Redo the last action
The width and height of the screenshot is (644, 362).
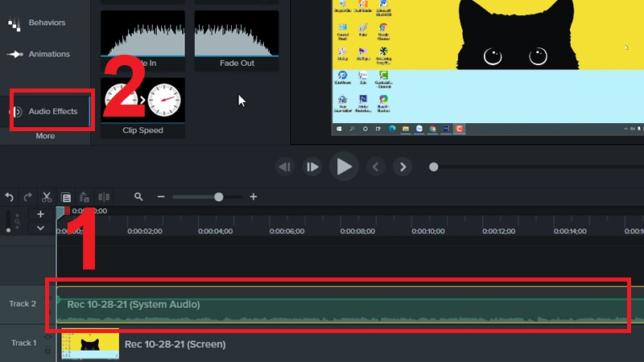27,197
